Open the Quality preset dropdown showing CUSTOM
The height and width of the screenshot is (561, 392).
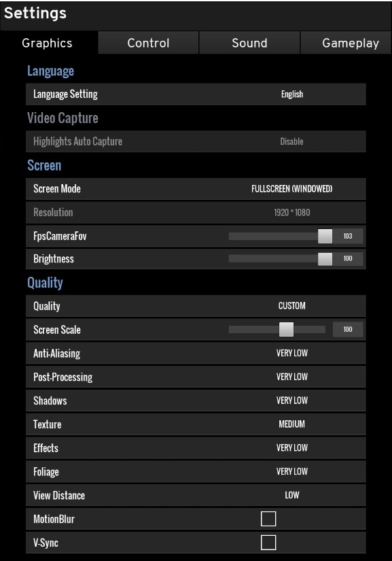point(291,306)
